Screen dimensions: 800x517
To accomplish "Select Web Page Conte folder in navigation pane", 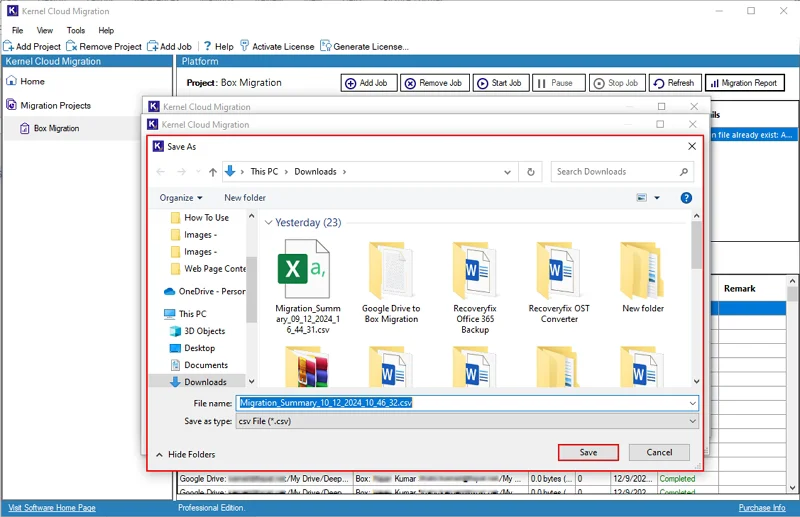I will point(208,268).
